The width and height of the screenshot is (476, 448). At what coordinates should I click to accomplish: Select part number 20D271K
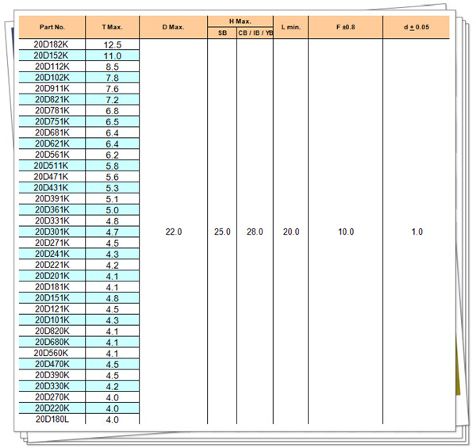pos(52,243)
